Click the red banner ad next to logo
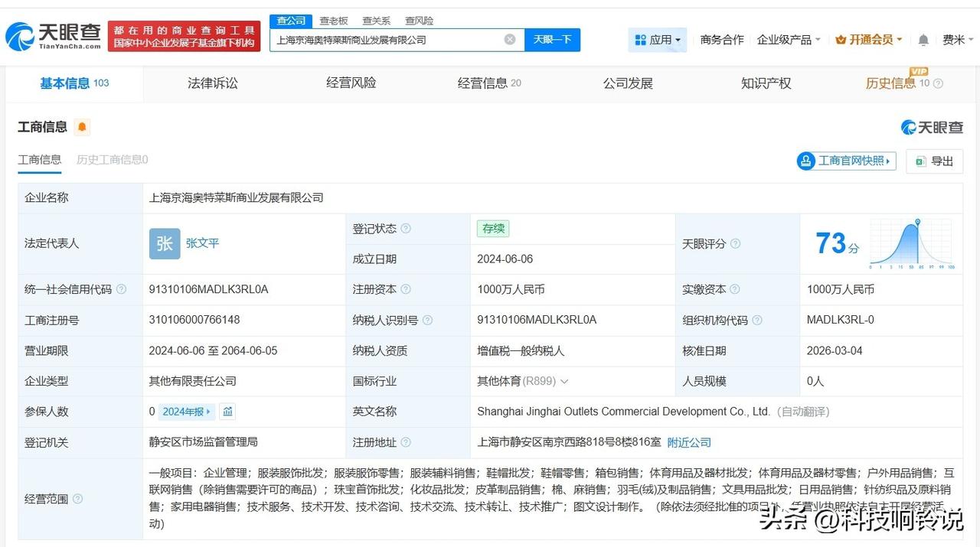This screenshot has width=980, height=547. (x=184, y=36)
